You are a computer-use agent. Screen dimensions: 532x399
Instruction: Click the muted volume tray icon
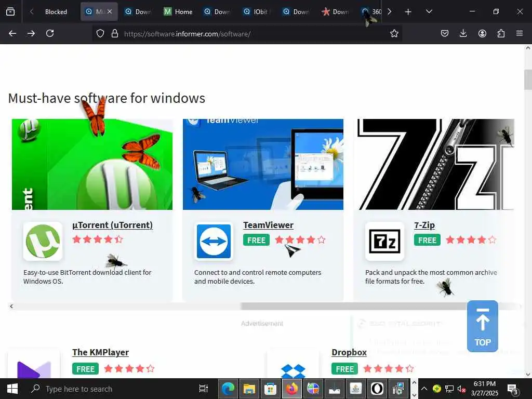pos(461,389)
